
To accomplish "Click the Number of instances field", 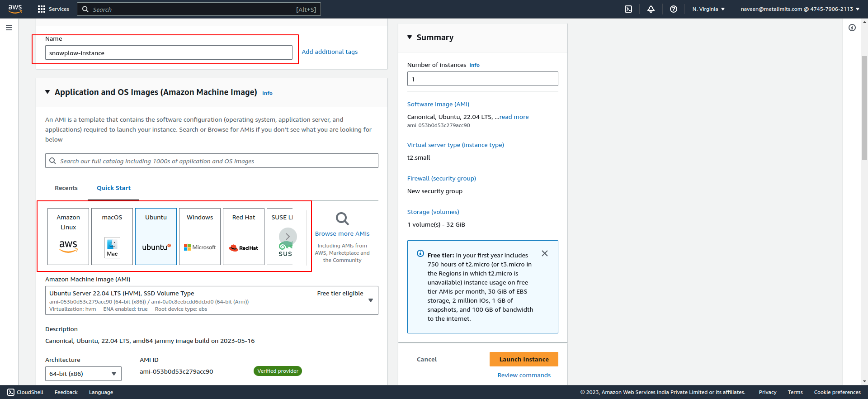I will 482,79.
